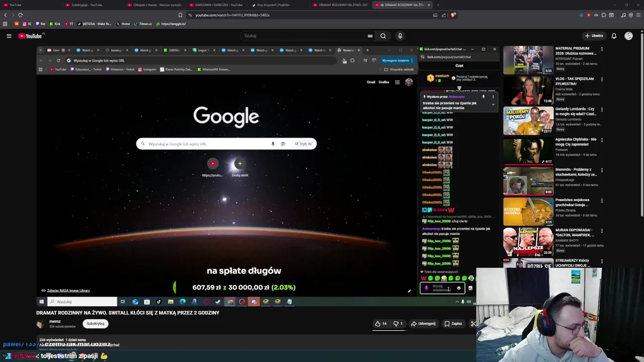Open options menu for wojskowa grochówka video
Image resolution: width=644 pixels, height=362 pixels.
tap(602, 200)
